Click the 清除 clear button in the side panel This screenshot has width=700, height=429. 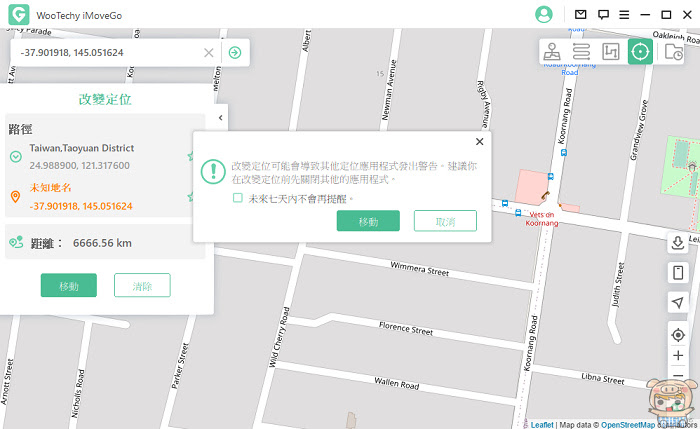pos(142,285)
